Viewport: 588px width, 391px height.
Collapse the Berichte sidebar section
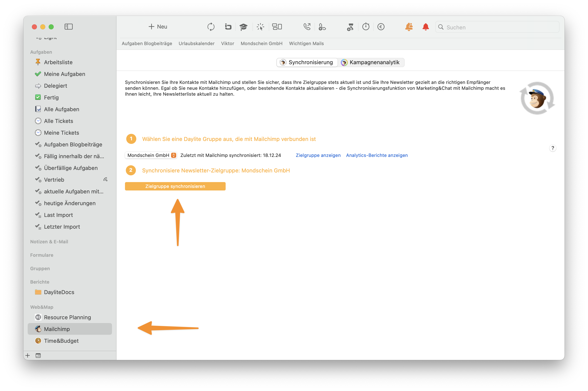(x=40, y=282)
